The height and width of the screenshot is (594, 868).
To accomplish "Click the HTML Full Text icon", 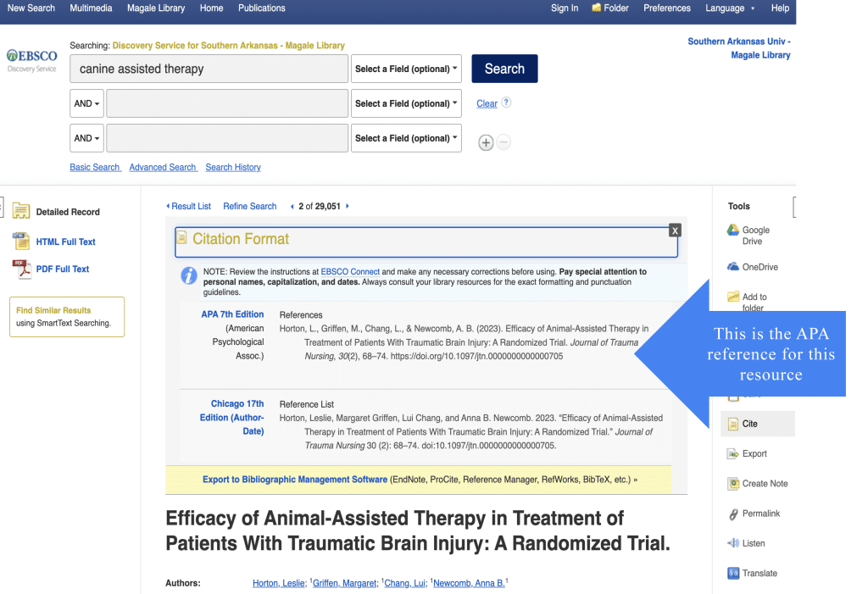I will tap(21, 241).
